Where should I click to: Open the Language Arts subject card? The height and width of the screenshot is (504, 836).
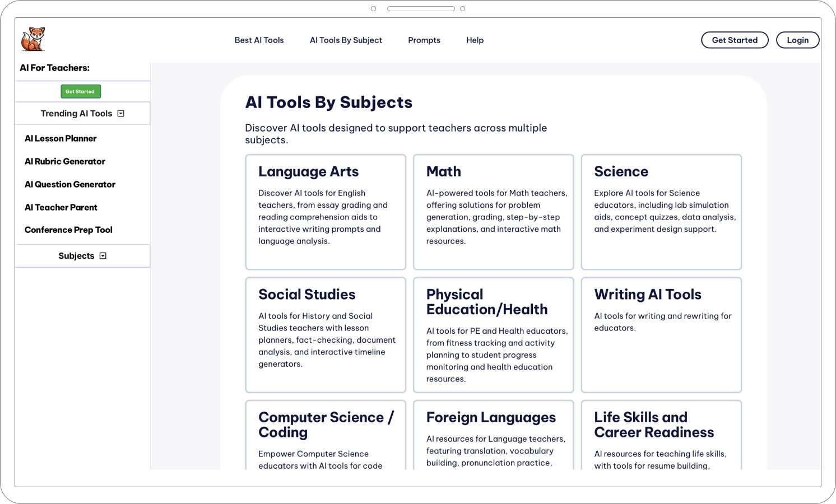tap(325, 212)
